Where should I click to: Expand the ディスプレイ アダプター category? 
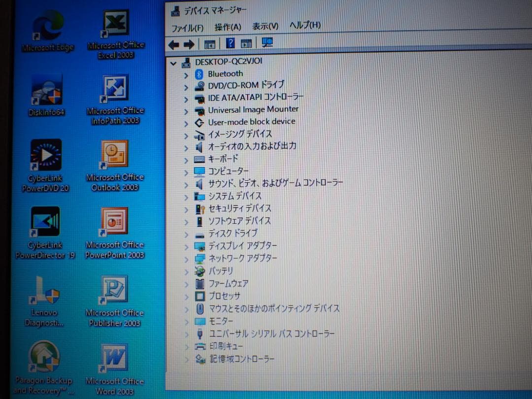(x=186, y=247)
